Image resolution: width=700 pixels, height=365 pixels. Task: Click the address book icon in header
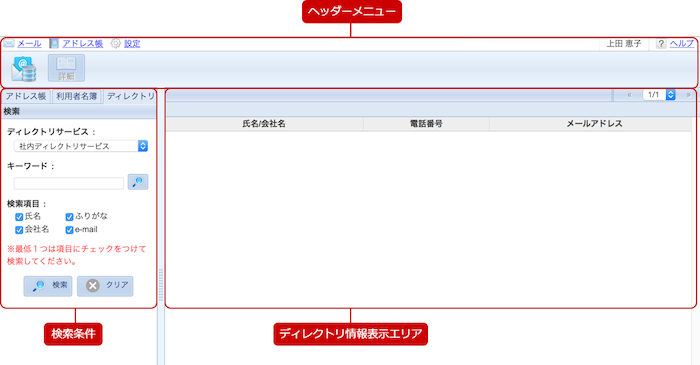pos(54,43)
